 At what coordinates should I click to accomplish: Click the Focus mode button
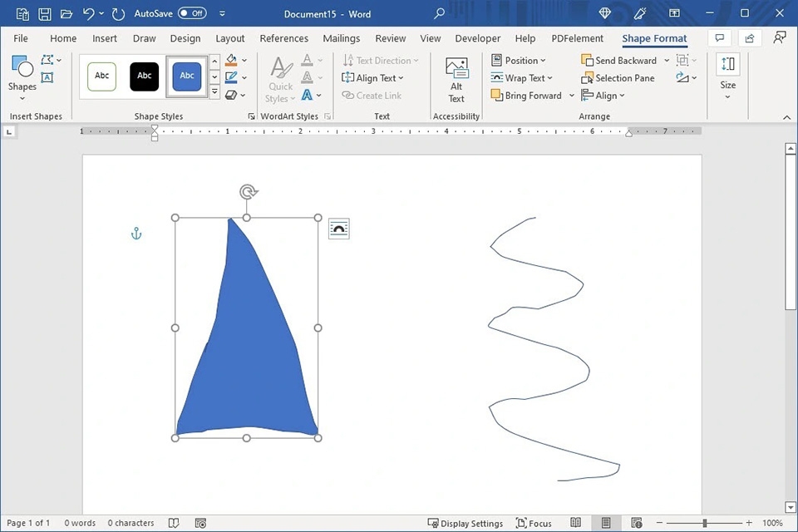point(534,523)
